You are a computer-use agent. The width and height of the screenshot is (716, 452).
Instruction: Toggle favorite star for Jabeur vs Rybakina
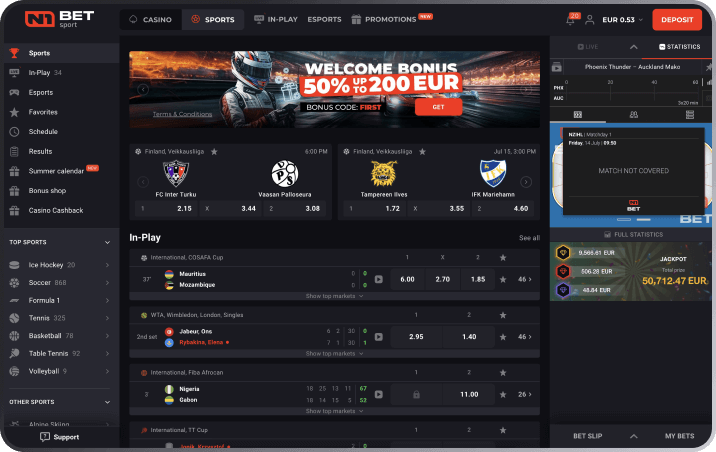[x=503, y=337]
